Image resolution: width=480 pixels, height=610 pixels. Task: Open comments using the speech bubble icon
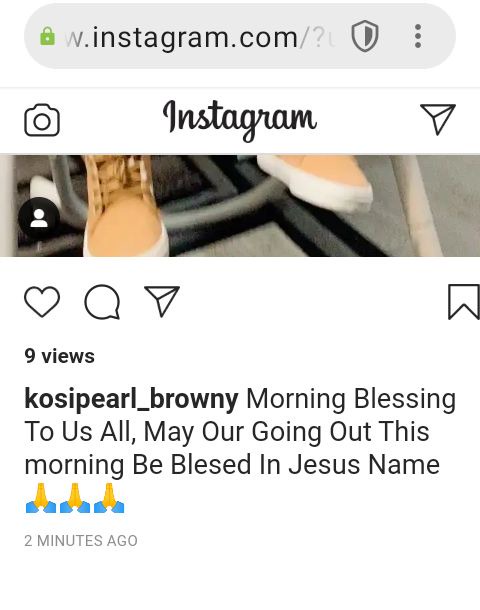102,302
